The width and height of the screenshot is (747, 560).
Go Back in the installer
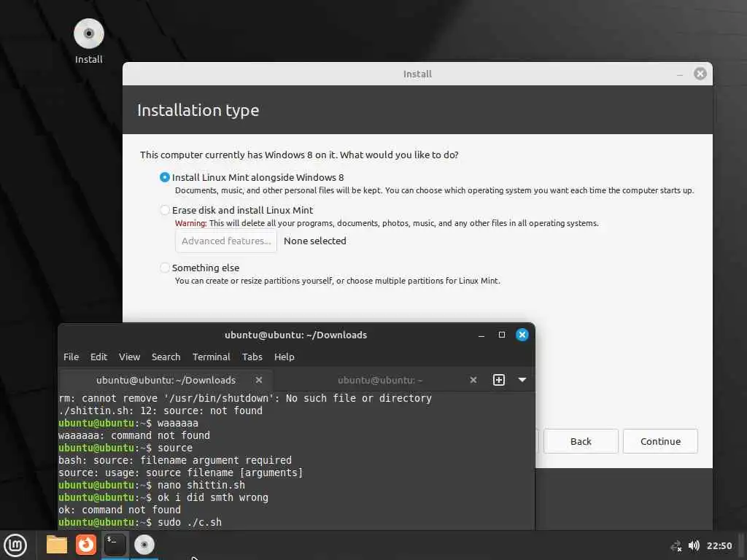coord(581,441)
